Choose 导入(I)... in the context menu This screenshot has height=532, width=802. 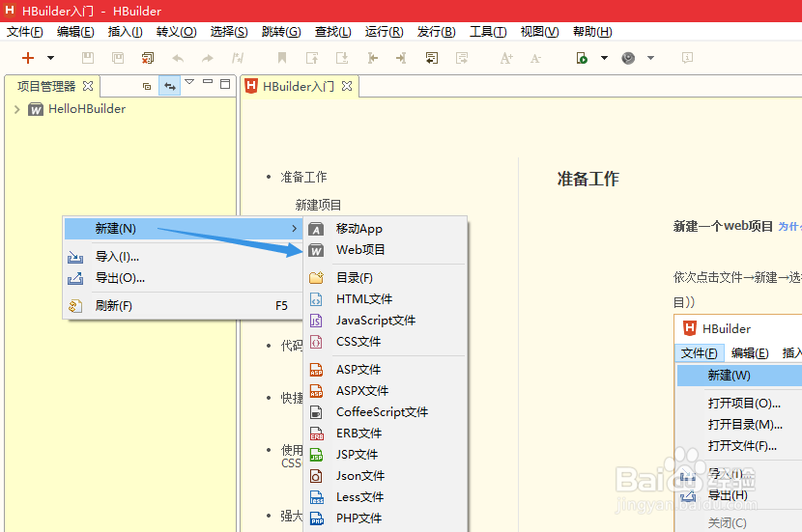pyautogui.click(x=184, y=257)
